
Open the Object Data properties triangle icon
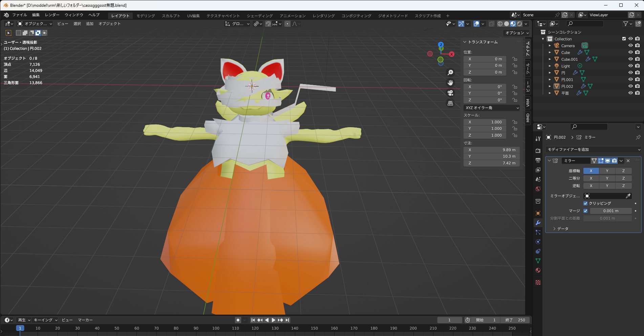538,261
